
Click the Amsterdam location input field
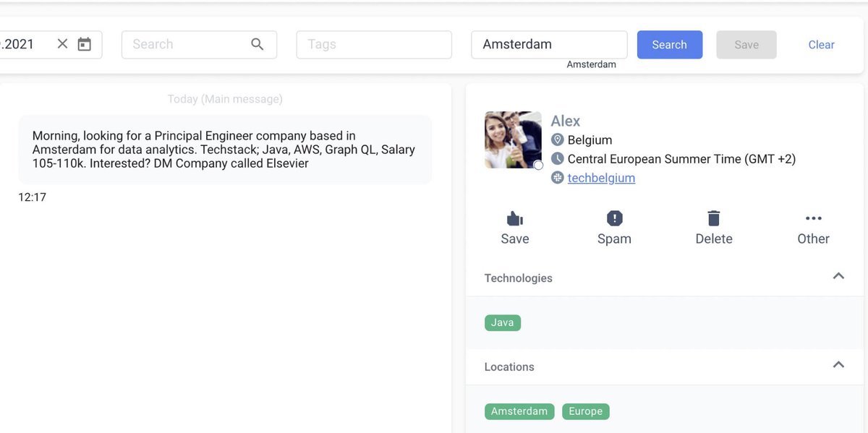[549, 44]
